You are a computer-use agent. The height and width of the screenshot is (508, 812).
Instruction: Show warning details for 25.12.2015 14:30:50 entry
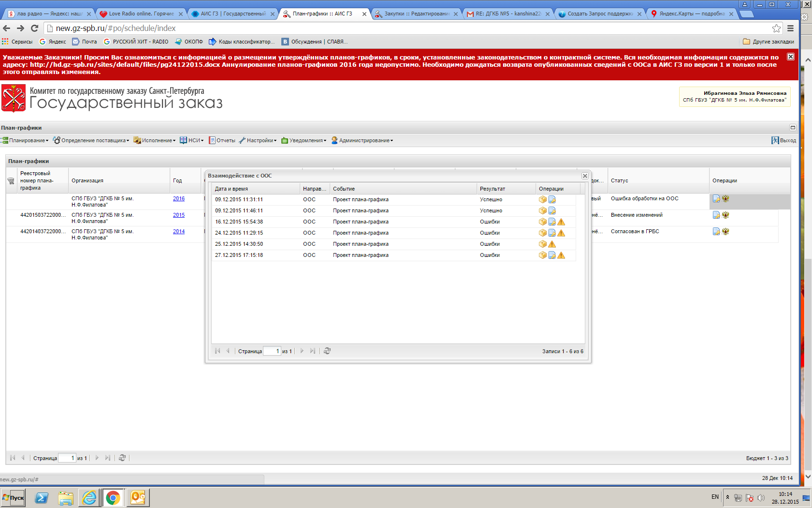[552, 244]
